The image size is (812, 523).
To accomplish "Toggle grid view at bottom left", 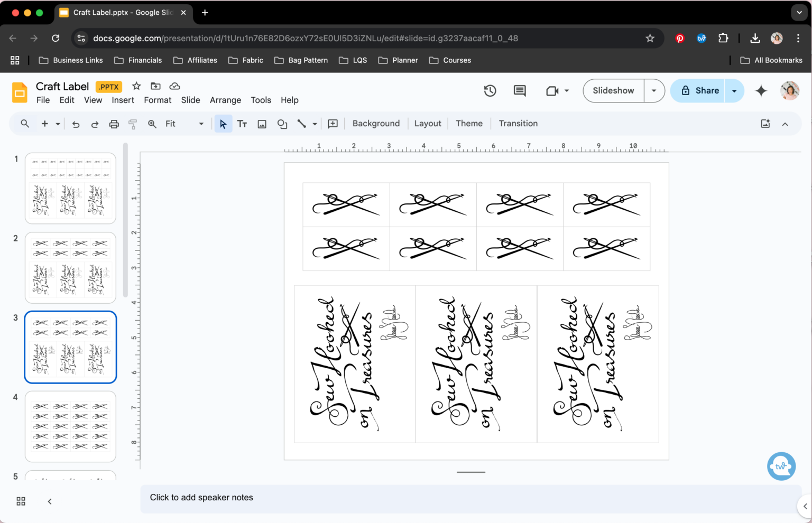I will pos(21,501).
